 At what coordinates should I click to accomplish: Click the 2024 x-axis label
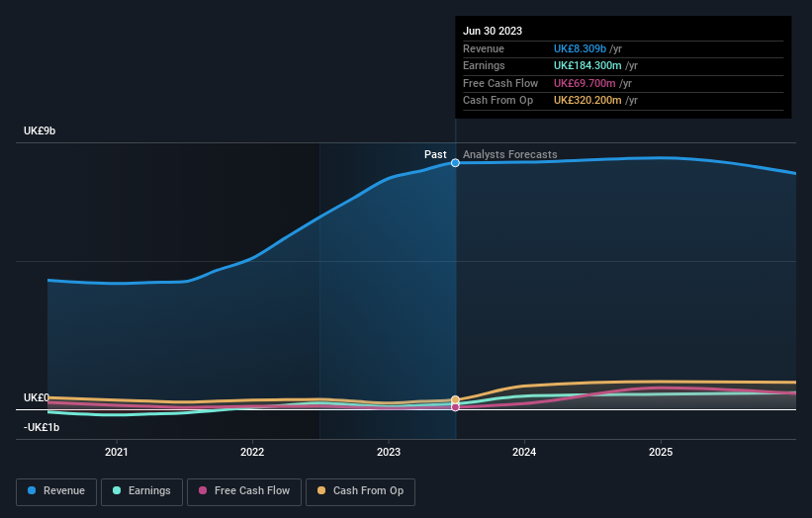[x=524, y=453]
